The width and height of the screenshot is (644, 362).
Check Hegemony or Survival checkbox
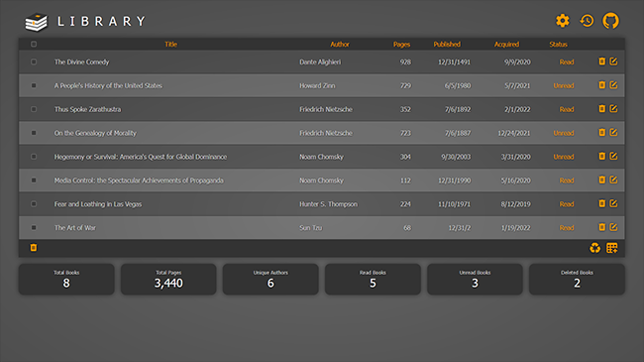tap(34, 157)
